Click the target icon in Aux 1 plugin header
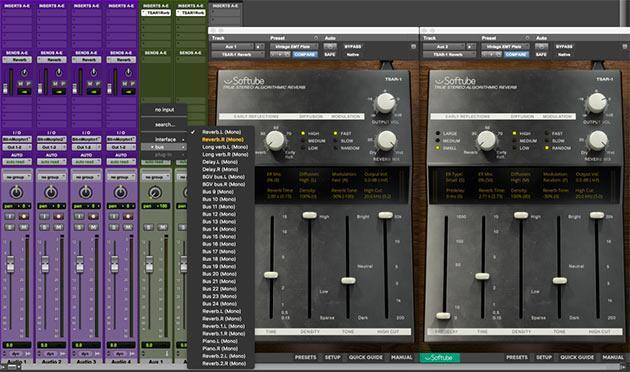This screenshot has height=372, width=630. tap(413, 47)
